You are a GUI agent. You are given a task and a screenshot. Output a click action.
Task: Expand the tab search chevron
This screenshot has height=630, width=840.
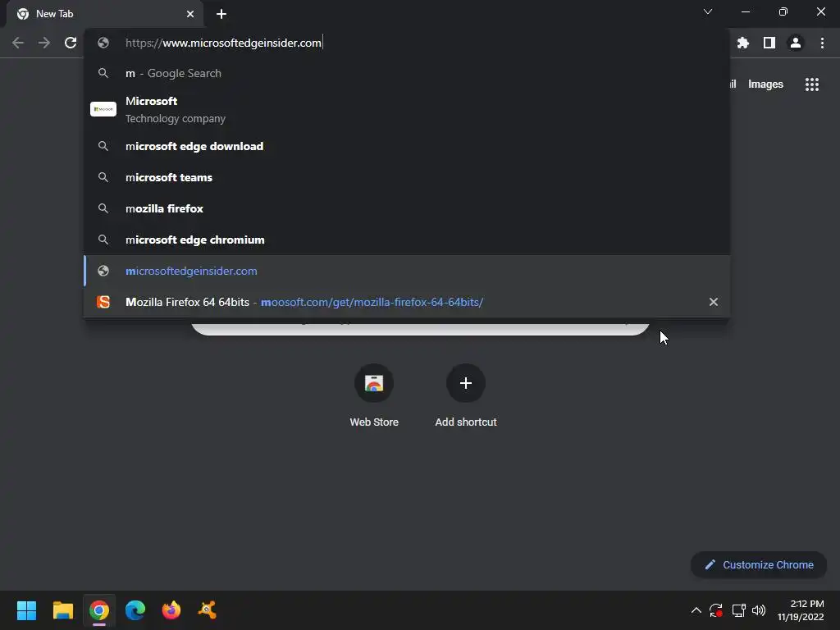click(x=708, y=11)
